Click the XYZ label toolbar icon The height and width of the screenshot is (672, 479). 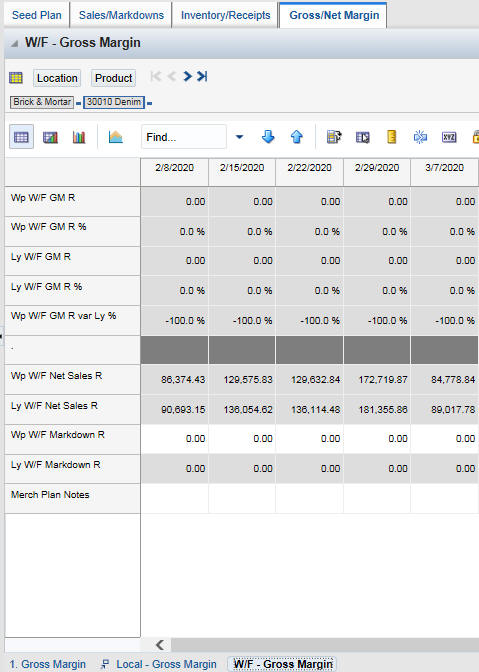(x=449, y=137)
